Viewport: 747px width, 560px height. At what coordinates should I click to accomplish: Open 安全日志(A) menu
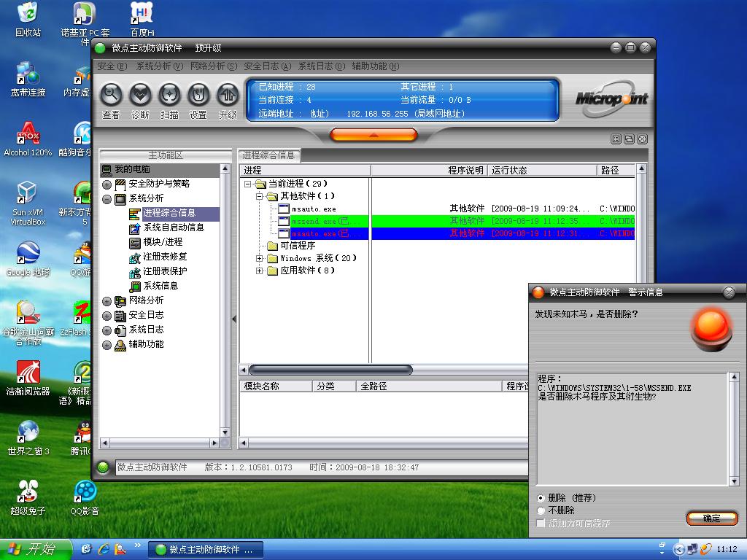[x=267, y=66]
